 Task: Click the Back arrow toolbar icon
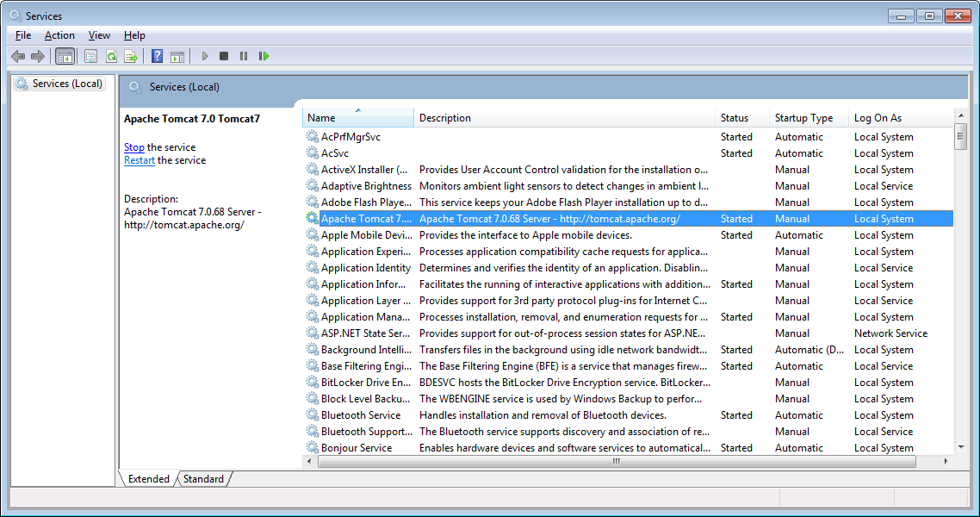18,56
